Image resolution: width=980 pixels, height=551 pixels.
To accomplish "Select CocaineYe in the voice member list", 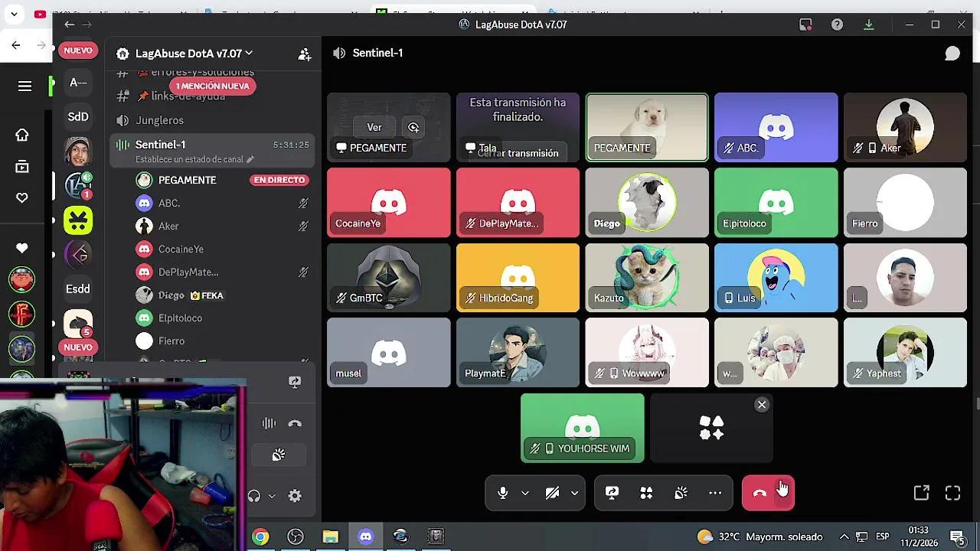I will [x=181, y=249].
